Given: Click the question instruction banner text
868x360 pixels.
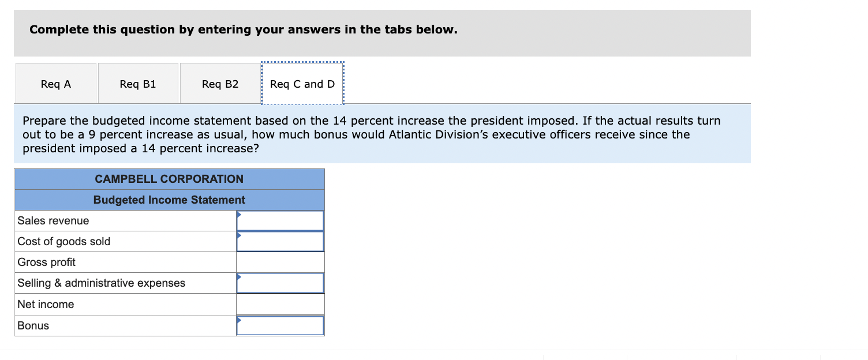Looking at the screenshot, I should [x=372, y=134].
